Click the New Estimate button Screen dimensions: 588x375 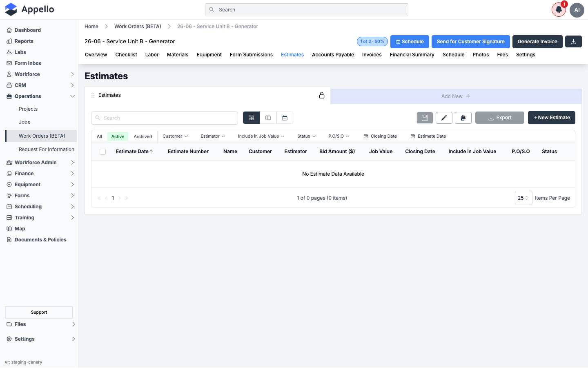tap(552, 118)
